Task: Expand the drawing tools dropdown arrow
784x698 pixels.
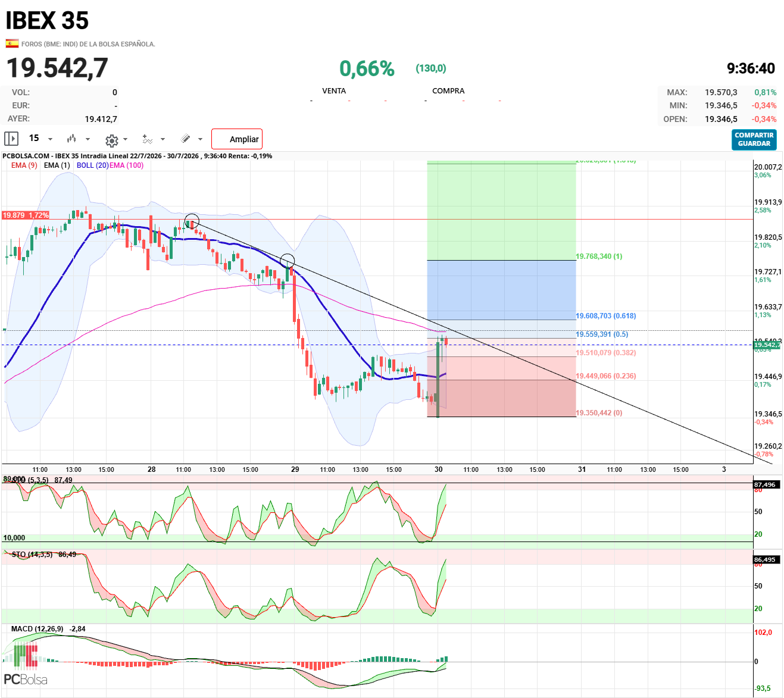Action: [x=200, y=139]
